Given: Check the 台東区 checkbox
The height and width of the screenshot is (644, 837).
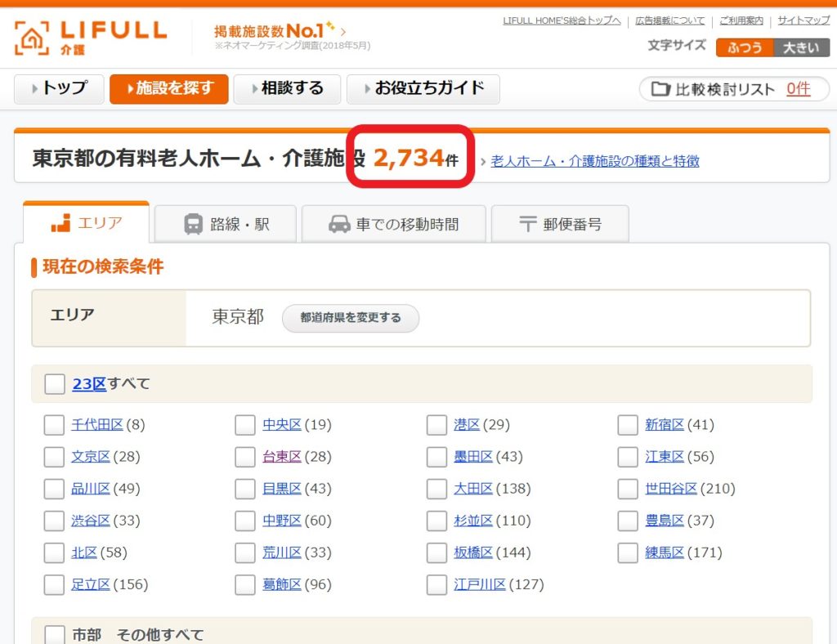Looking at the screenshot, I should coord(245,457).
